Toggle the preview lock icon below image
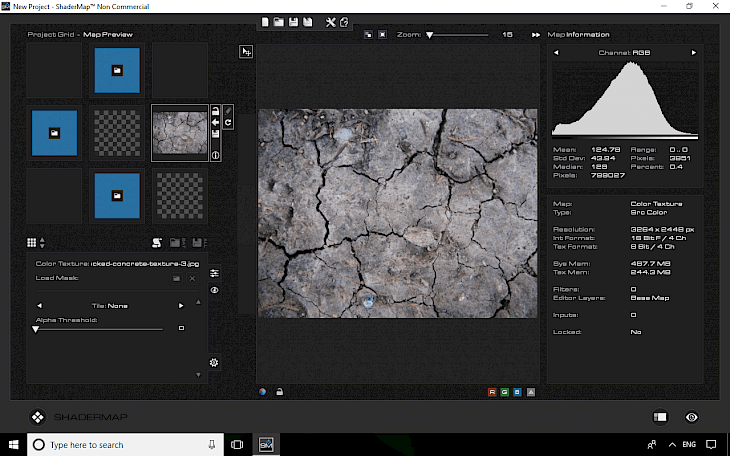Screen dimensions: 730x456 279,392
